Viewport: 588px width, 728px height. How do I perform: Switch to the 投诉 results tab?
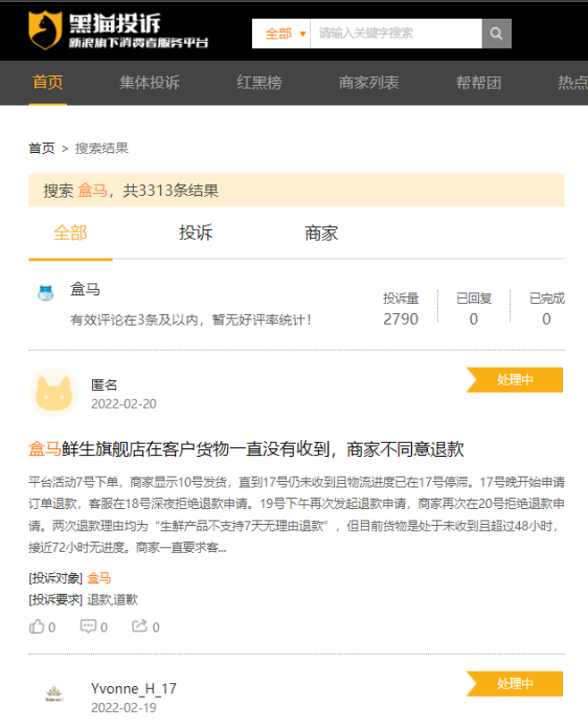click(x=196, y=233)
